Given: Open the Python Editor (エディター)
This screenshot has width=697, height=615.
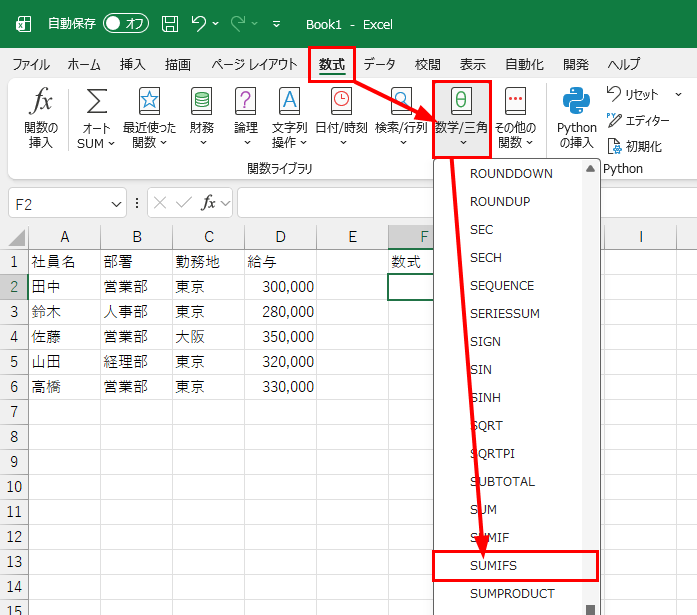Looking at the screenshot, I should pyautogui.click(x=638, y=120).
